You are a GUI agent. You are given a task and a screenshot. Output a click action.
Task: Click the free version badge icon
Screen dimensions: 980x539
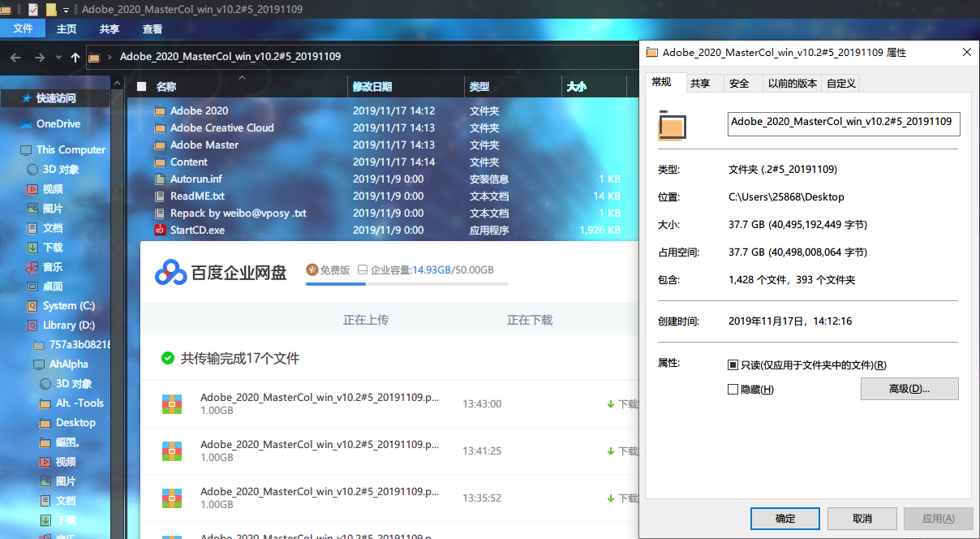pyautogui.click(x=312, y=269)
